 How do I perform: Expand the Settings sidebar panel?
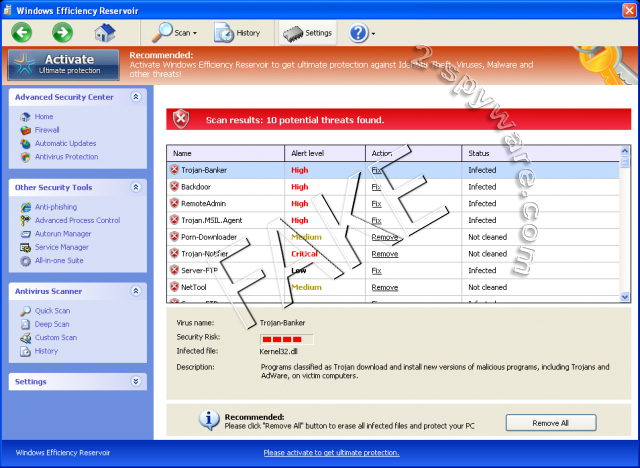click(x=136, y=381)
